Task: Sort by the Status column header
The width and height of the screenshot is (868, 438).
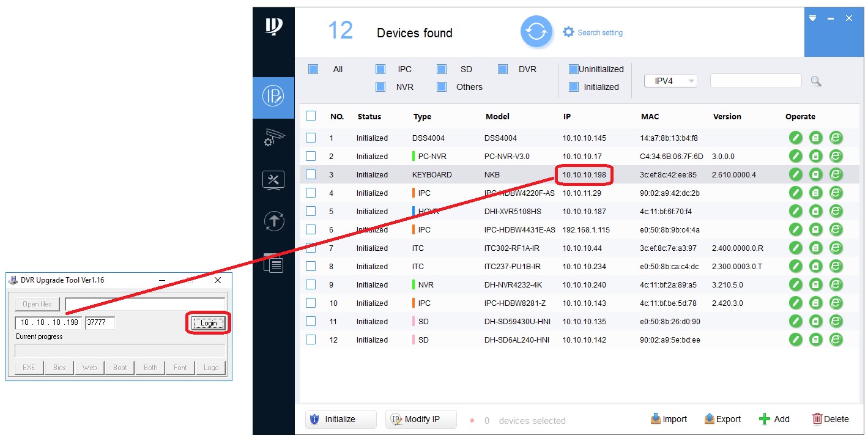Action: [369, 116]
